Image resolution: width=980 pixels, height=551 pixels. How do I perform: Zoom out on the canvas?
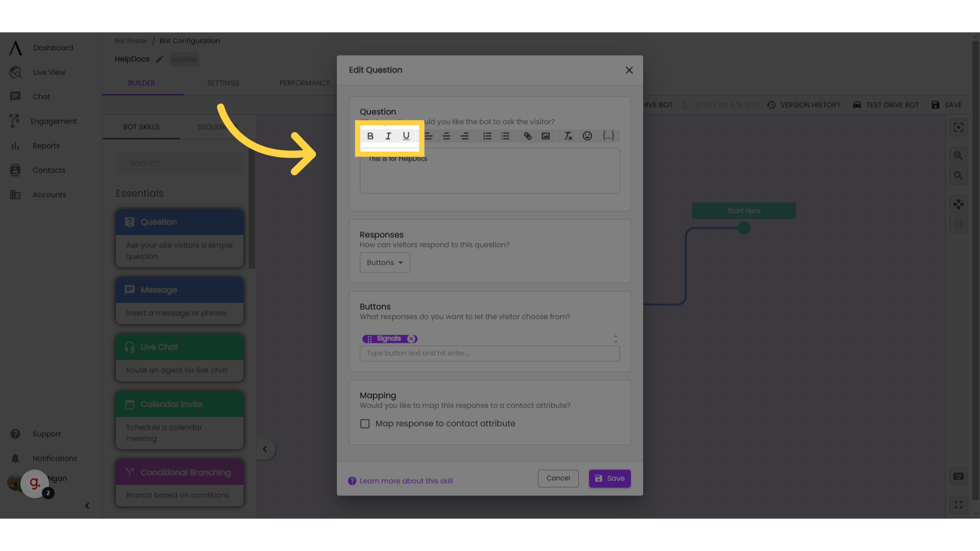tap(959, 176)
